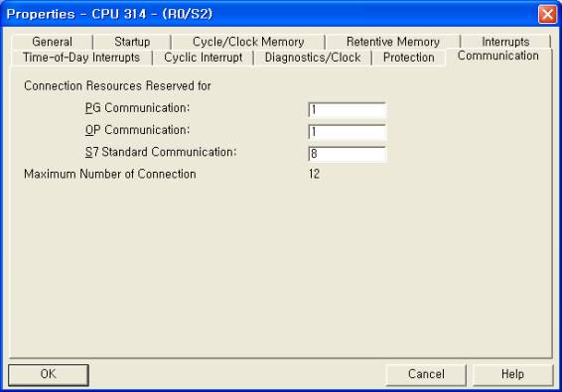Click the Communication tab

tap(498, 56)
